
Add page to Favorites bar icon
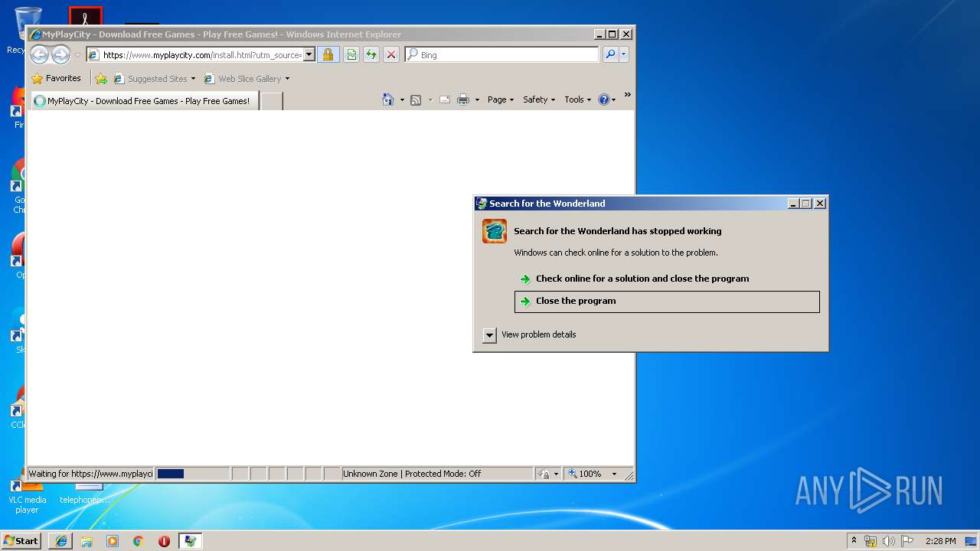(x=101, y=79)
